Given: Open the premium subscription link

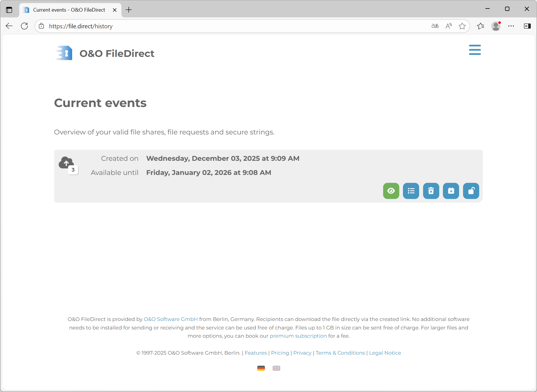Looking at the screenshot, I should tap(298, 336).
